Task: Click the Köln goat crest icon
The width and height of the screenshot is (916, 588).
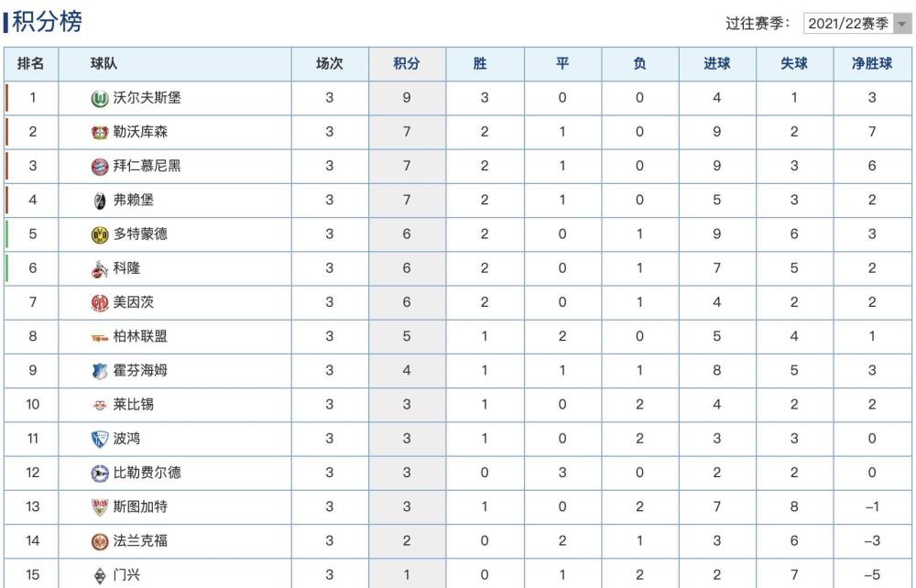Action: pyautogui.click(x=100, y=268)
